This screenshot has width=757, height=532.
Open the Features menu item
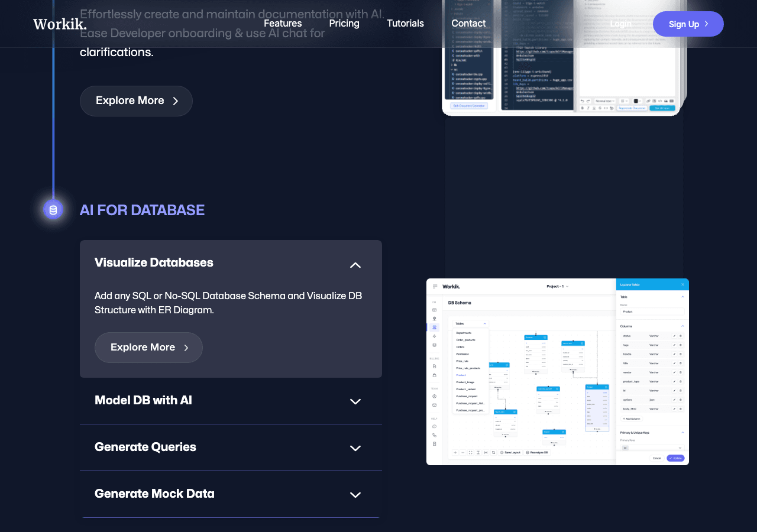(283, 24)
